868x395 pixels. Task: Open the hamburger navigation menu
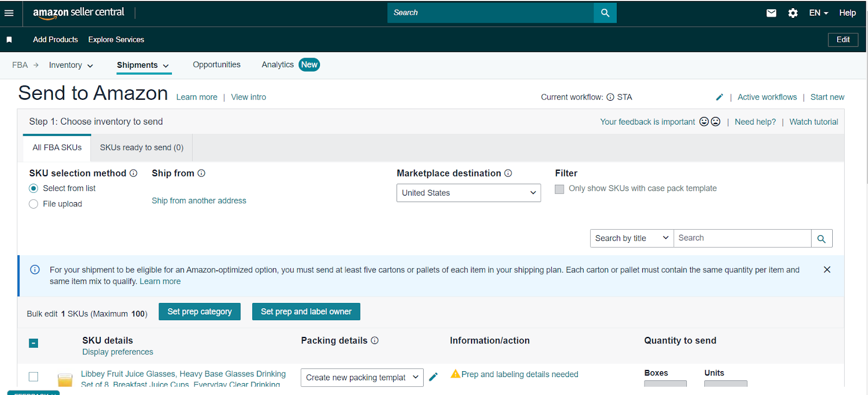[x=9, y=13]
